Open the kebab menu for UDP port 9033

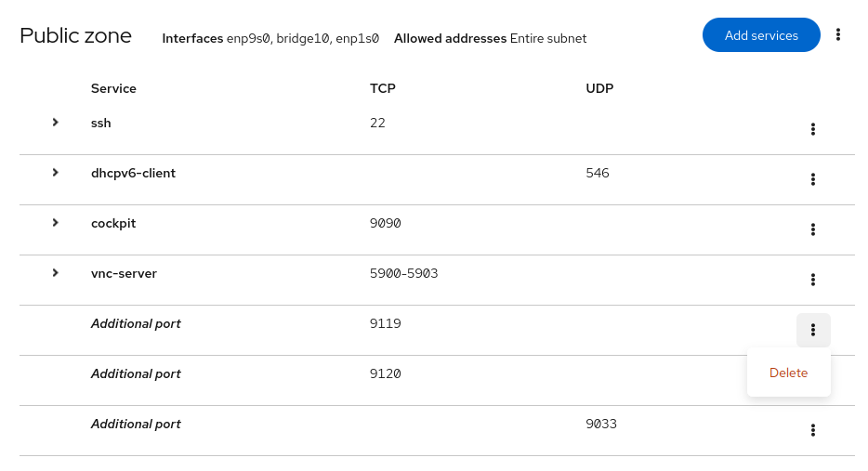click(x=813, y=431)
